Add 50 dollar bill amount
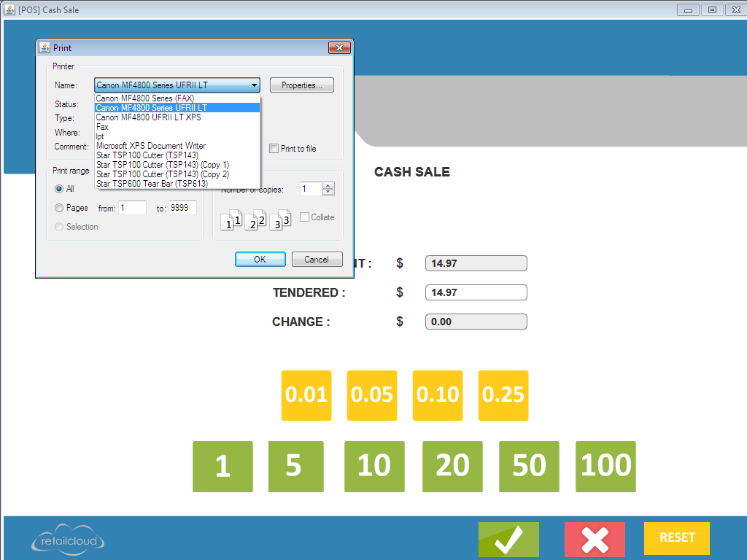Screen dimensions: 747x560 coord(530,466)
